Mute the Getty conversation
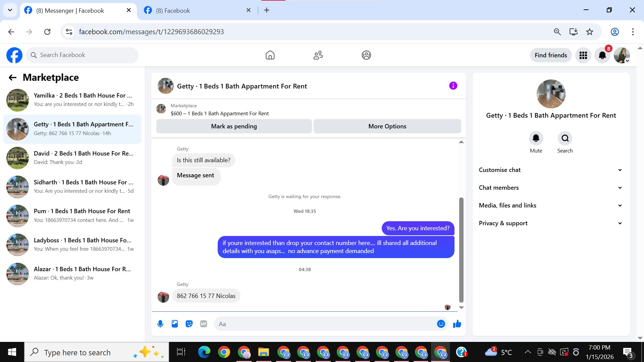Image resolution: width=644 pixels, height=362 pixels. coord(536,138)
